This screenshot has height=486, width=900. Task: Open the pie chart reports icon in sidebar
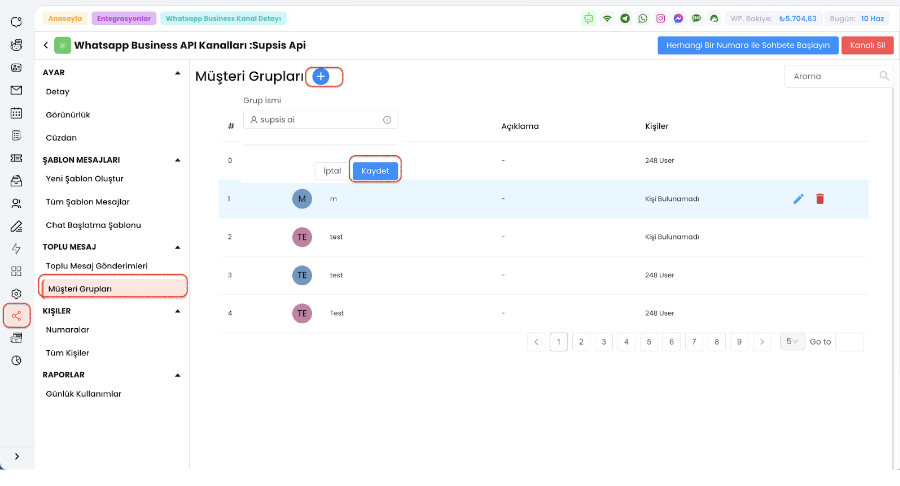pos(16,360)
